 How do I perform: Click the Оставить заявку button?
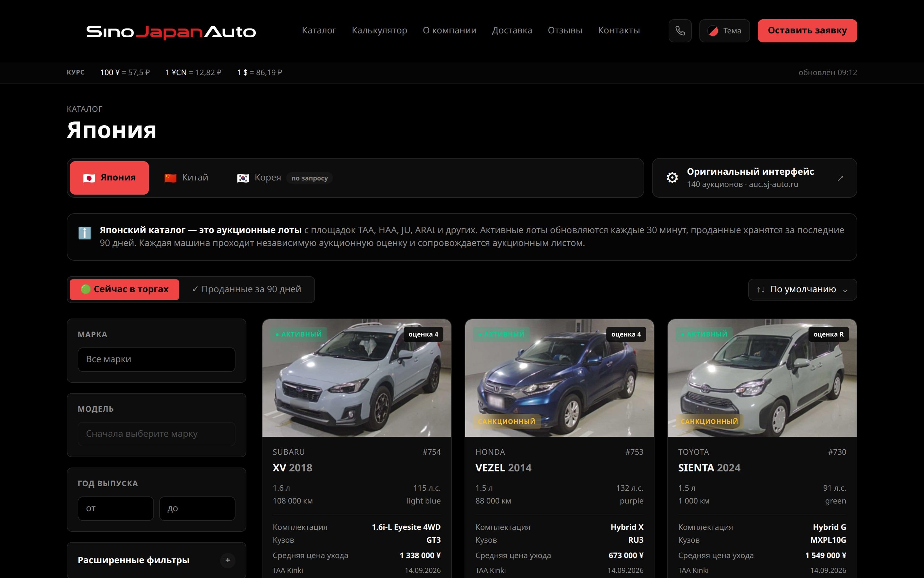807,31
